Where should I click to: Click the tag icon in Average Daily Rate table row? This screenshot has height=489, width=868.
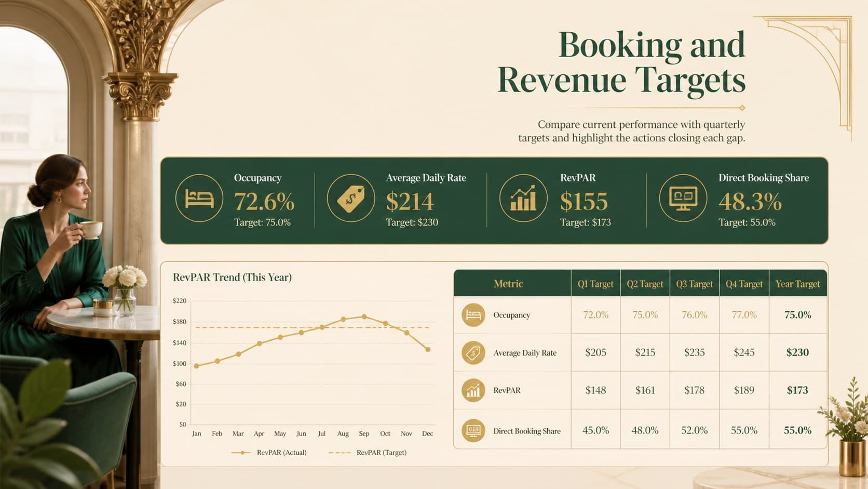[473, 353]
